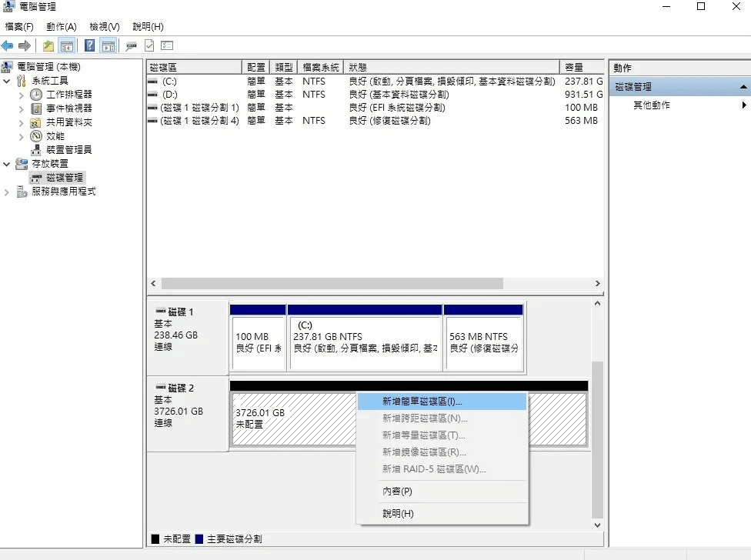Choose 內容(P) from context menu
The image size is (751, 560).
[x=442, y=491]
